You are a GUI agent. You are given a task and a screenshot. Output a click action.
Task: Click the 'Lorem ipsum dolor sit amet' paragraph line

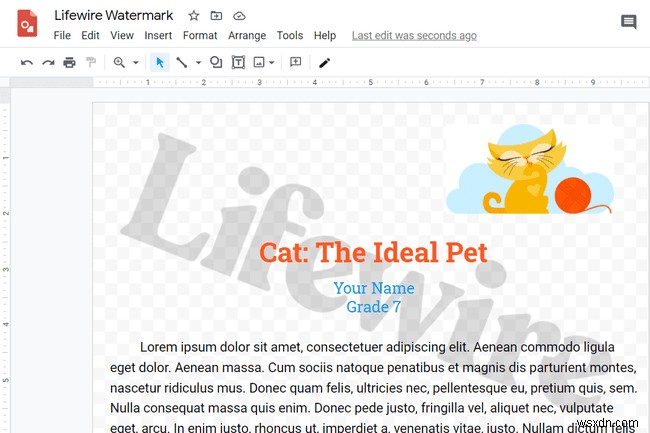(377, 347)
